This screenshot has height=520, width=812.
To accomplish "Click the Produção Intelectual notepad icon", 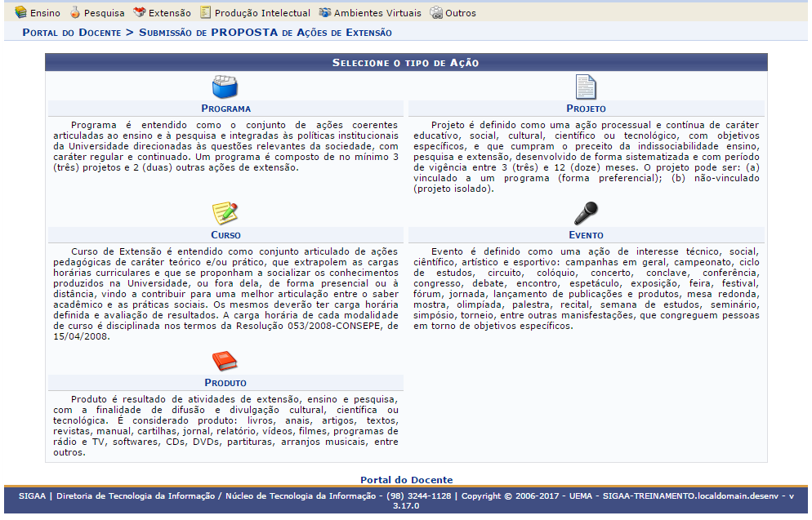I will click(206, 12).
